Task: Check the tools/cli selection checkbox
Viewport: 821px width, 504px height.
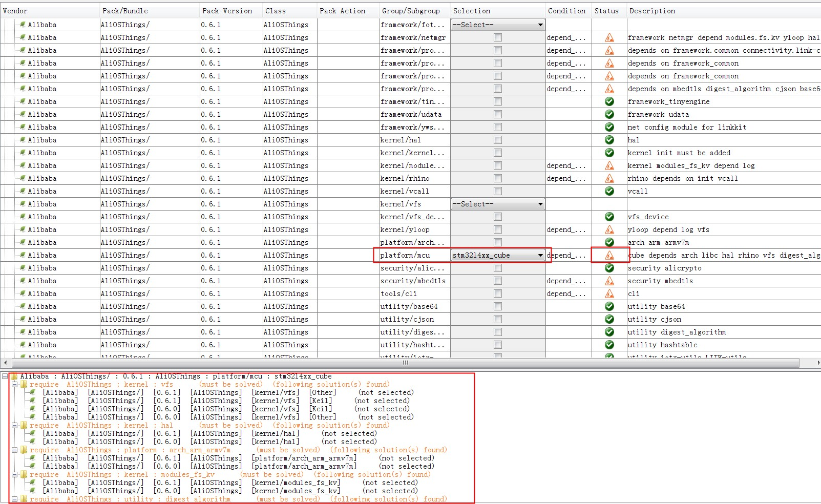Action: [498, 293]
